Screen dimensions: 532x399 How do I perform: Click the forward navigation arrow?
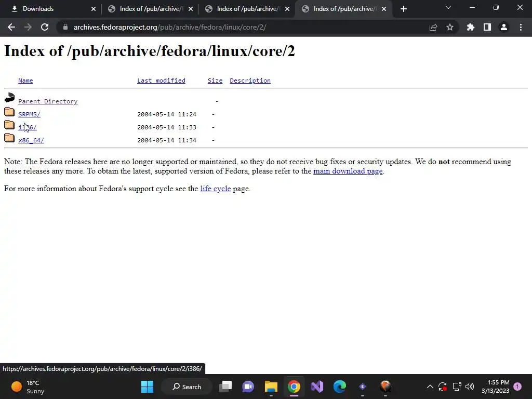point(28,27)
